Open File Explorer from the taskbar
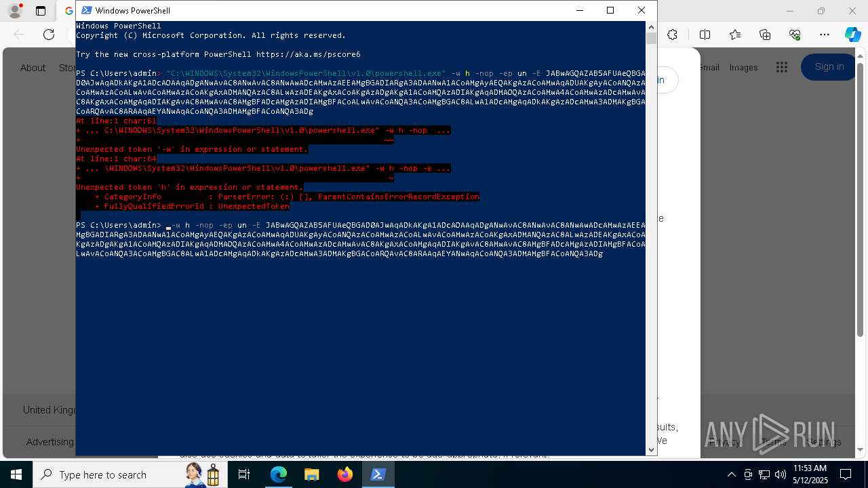 312,474
